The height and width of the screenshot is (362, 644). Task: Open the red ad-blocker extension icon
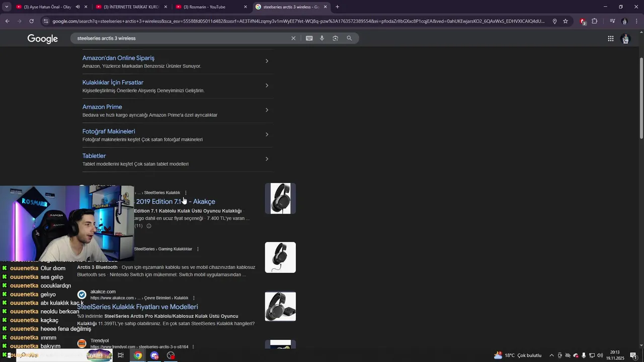(x=583, y=21)
